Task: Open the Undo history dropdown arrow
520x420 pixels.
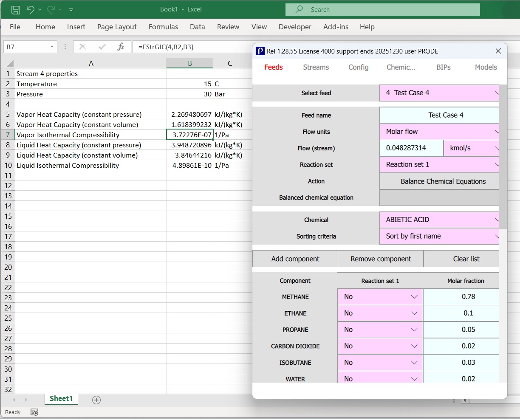Action: tap(40, 9)
